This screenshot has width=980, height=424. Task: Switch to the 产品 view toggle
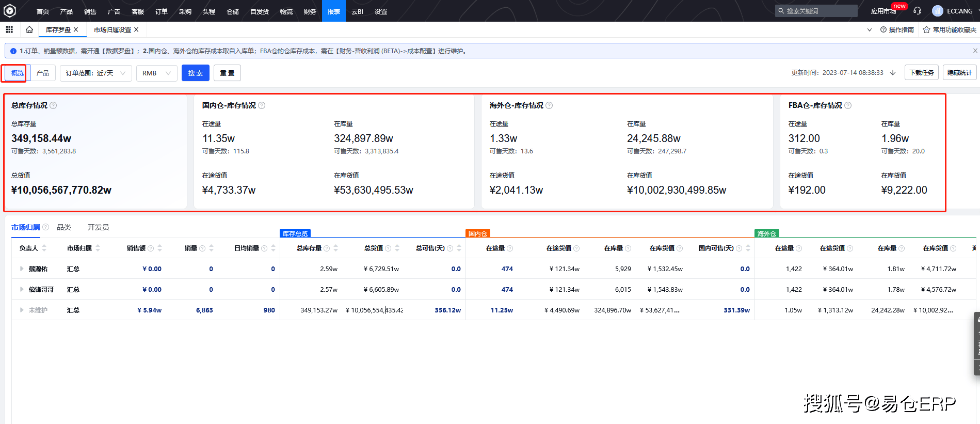(43, 73)
